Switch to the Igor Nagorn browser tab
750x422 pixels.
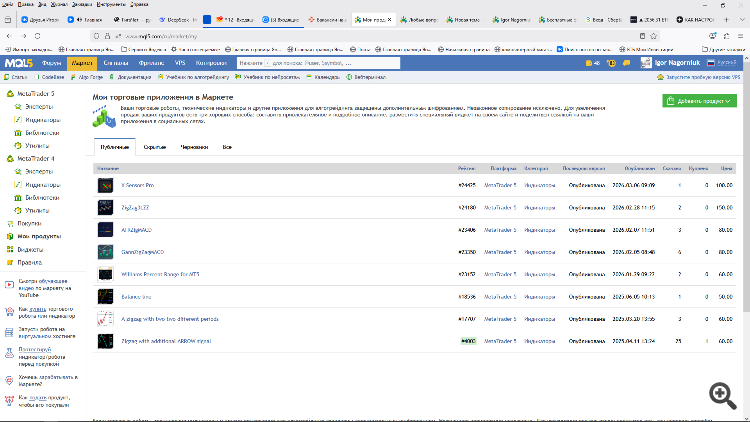click(x=511, y=20)
